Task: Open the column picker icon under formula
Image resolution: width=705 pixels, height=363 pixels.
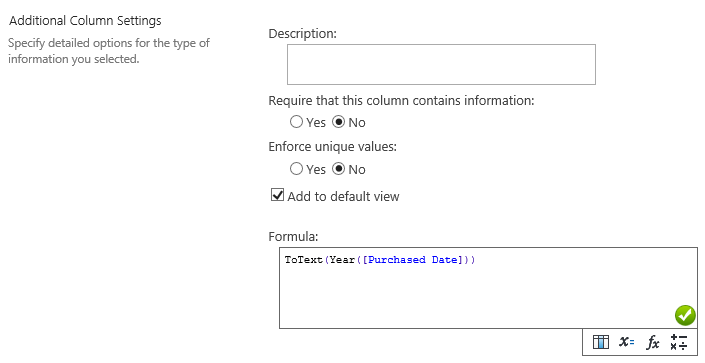Action: (601, 342)
